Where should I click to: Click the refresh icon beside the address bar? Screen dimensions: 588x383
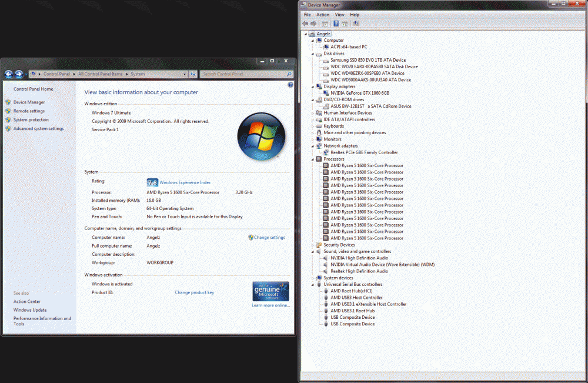coord(192,74)
